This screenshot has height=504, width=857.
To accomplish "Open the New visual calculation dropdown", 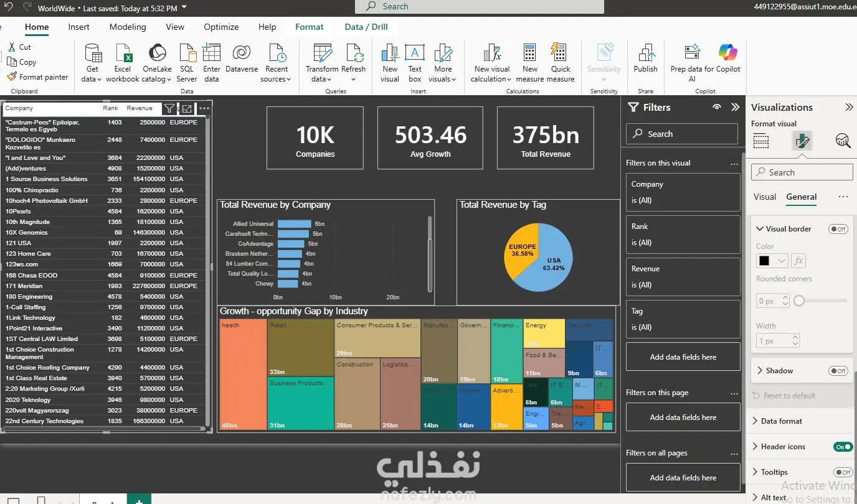I will (x=492, y=74).
